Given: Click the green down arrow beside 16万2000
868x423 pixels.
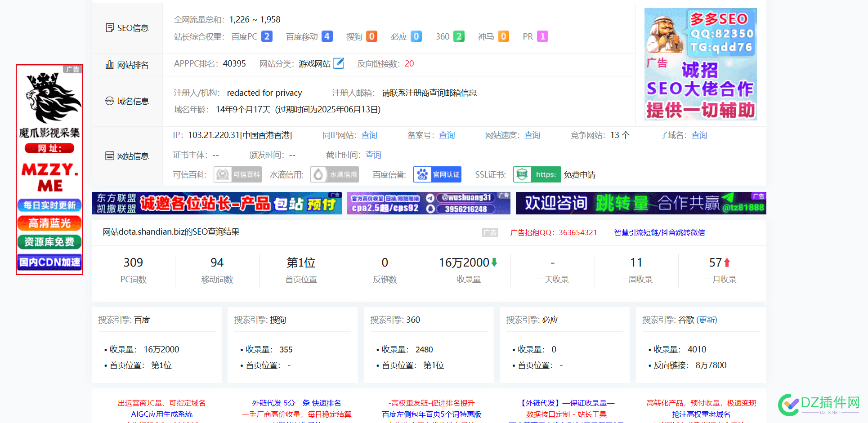Looking at the screenshot, I should click(494, 263).
